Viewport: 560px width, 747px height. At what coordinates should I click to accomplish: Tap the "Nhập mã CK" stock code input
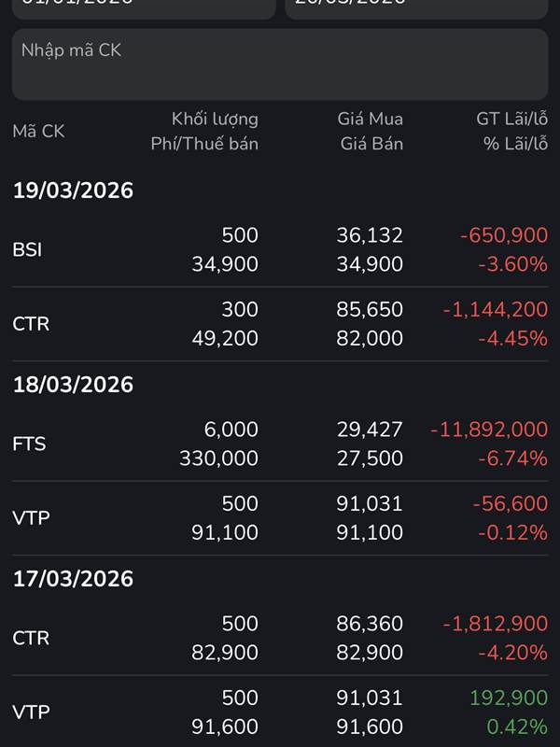280,63
